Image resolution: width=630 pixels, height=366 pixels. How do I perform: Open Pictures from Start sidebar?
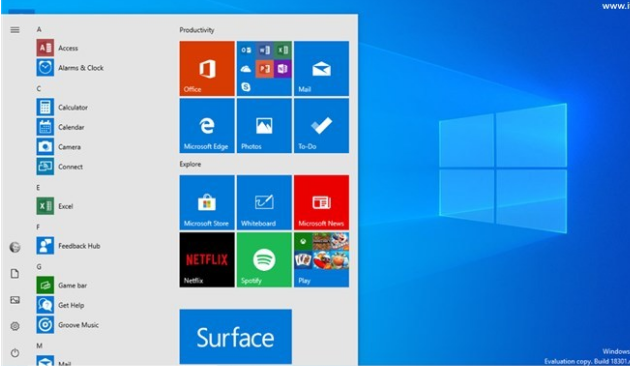pyautogui.click(x=15, y=300)
